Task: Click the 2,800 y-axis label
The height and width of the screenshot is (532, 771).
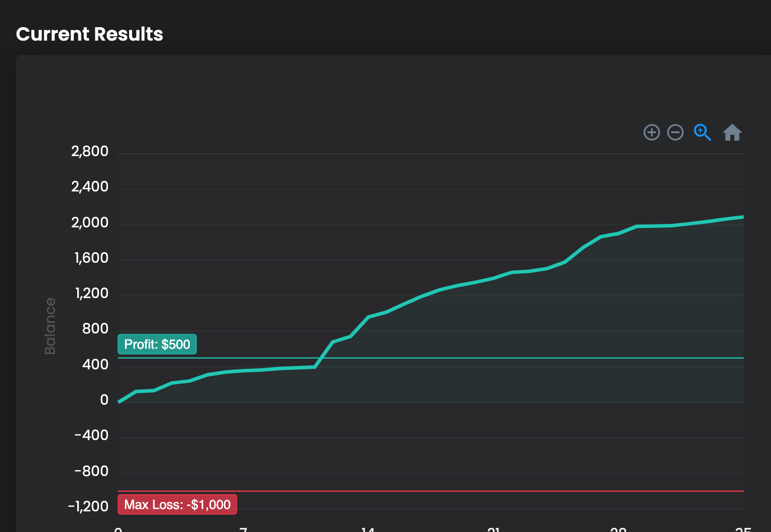Action: [90, 152]
